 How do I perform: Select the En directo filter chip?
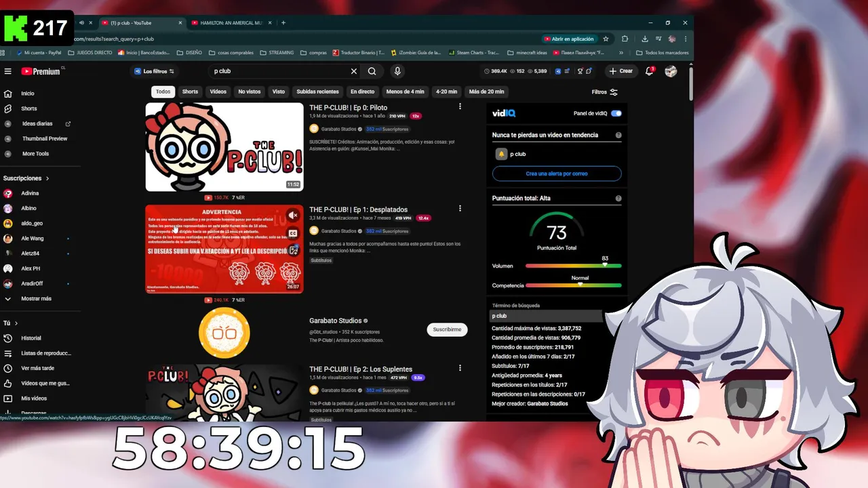pyautogui.click(x=362, y=91)
